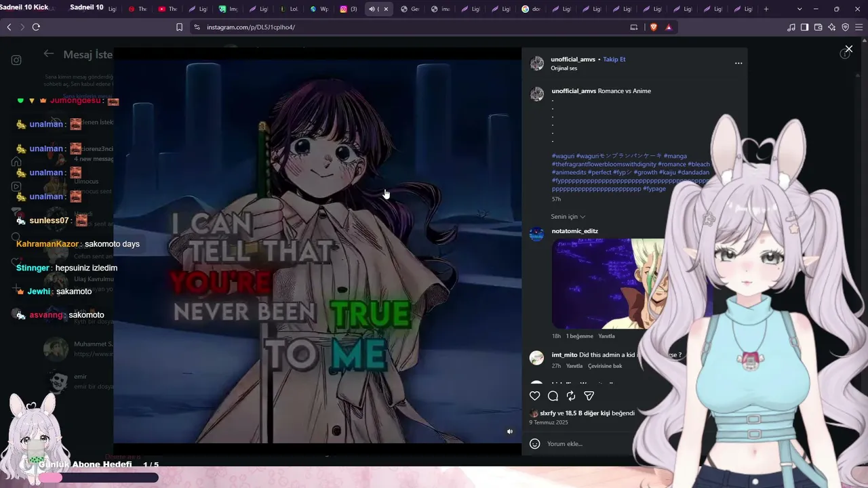
Task: Switch to the LoL tab
Action: [x=289, y=9]
